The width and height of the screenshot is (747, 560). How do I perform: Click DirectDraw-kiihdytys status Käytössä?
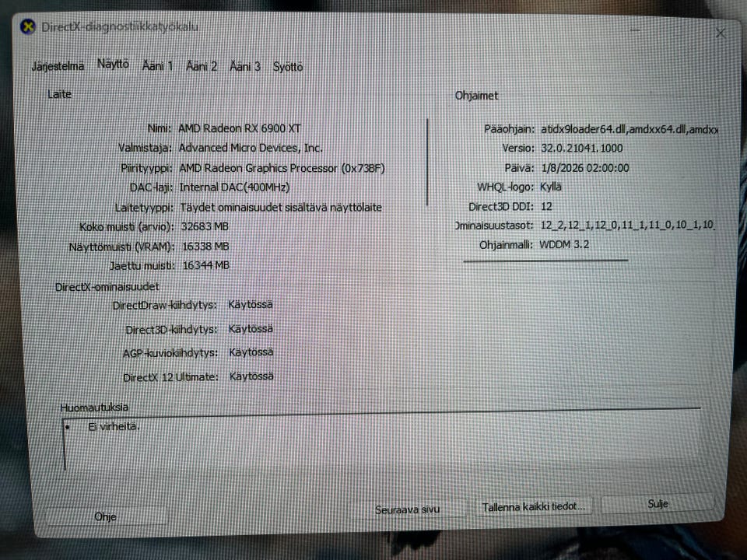pyautogui.click(x=251, y=305)
